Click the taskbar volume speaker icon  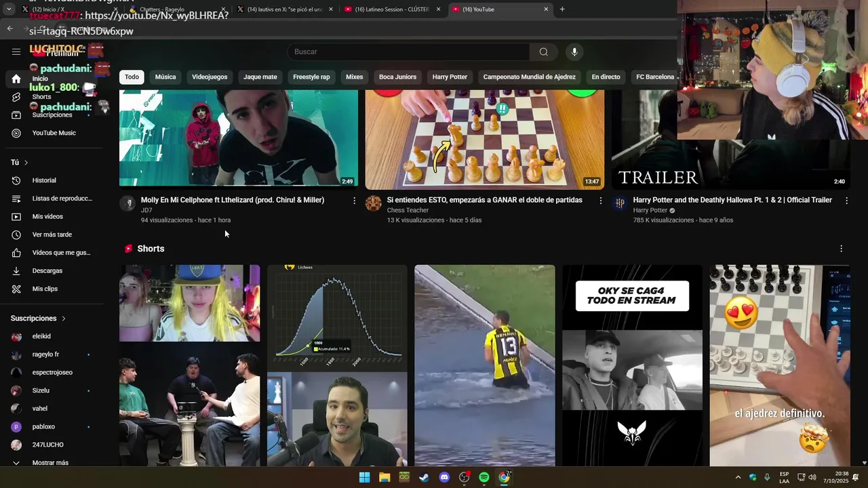[x=812, y=477]
